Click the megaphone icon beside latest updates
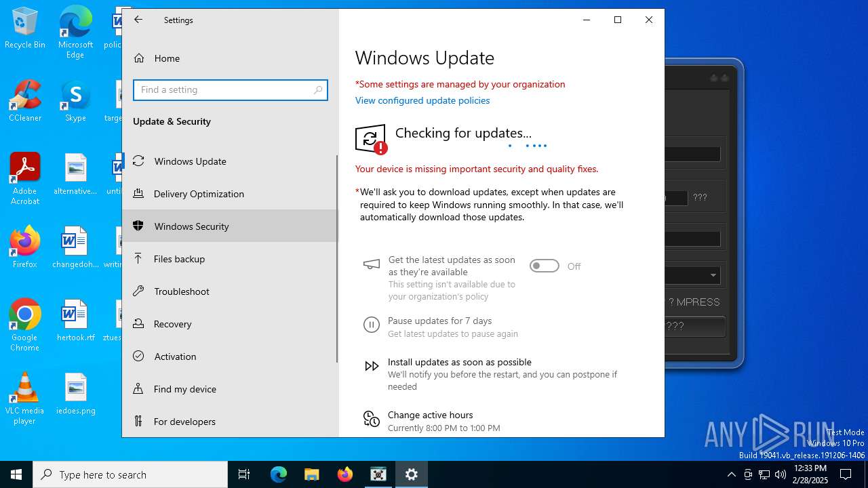 pyautogui.click(x=372, y=264)
